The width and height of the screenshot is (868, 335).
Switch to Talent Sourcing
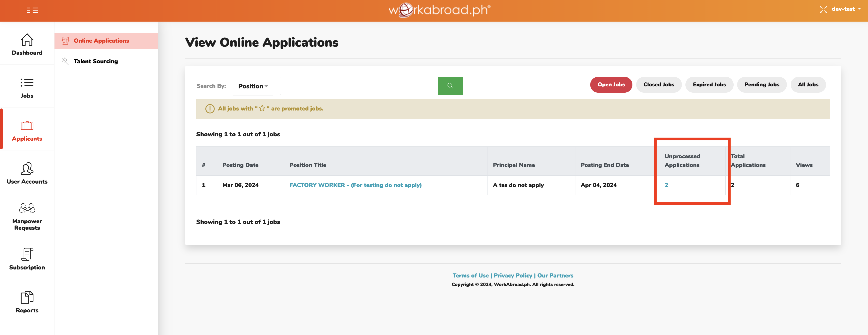coord(96,61)
